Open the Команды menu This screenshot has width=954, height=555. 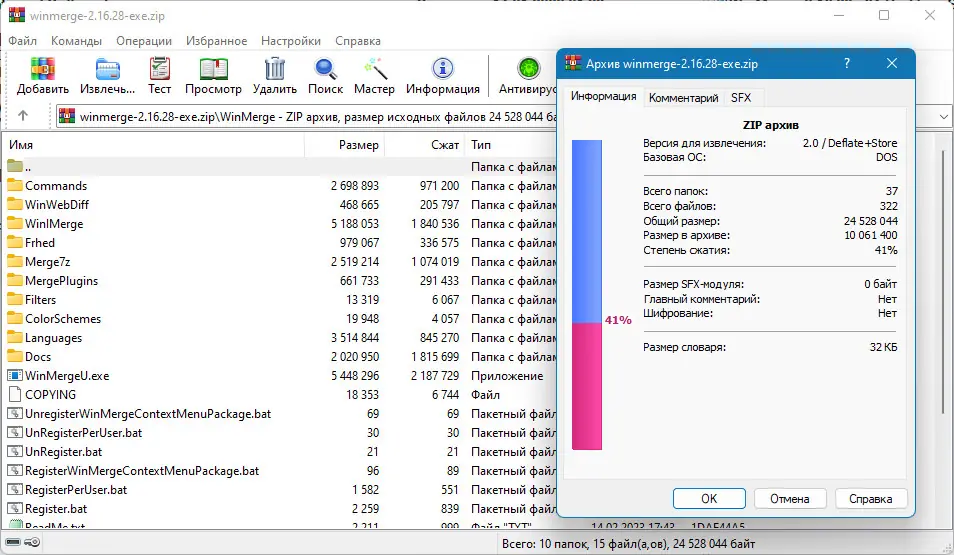coord(76,41)
